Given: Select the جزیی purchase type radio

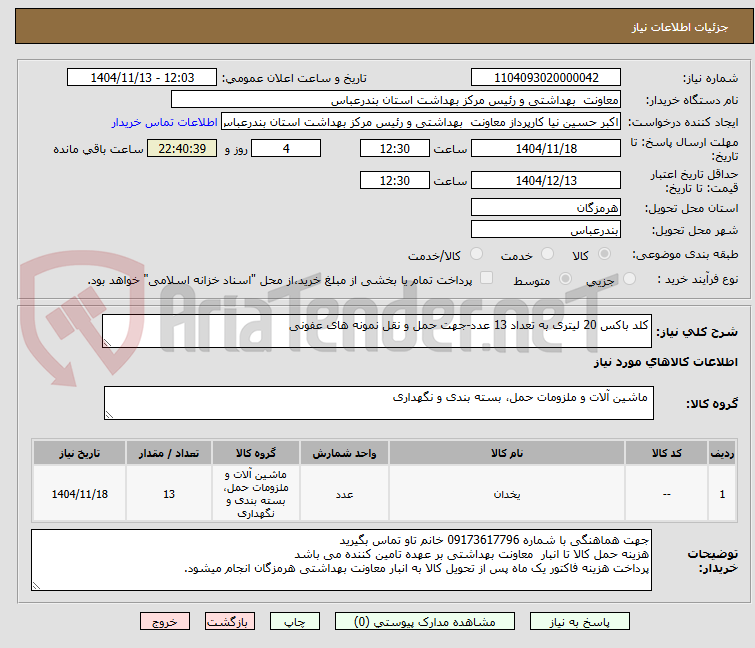Looking at the screenshot, I should click(629, 279).
